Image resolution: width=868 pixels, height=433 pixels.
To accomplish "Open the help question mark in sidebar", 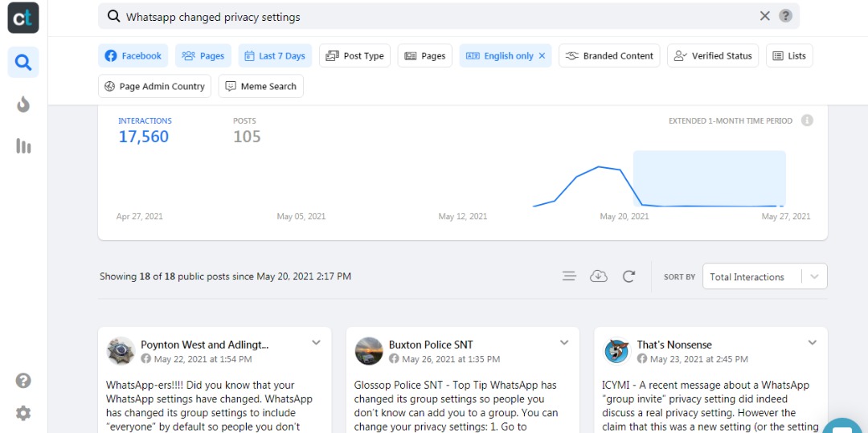I will tap(23, 381).
